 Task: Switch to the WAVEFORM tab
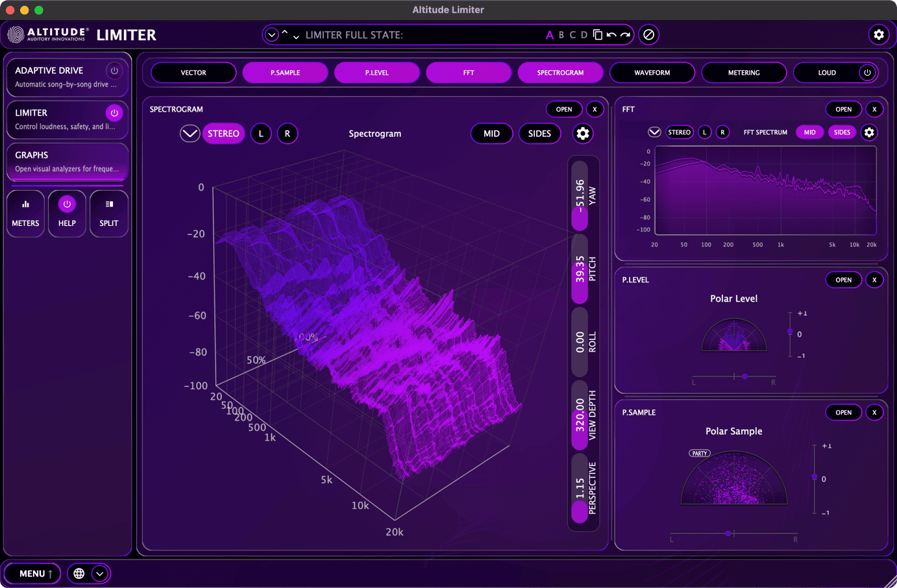click(x=652, y=73)
